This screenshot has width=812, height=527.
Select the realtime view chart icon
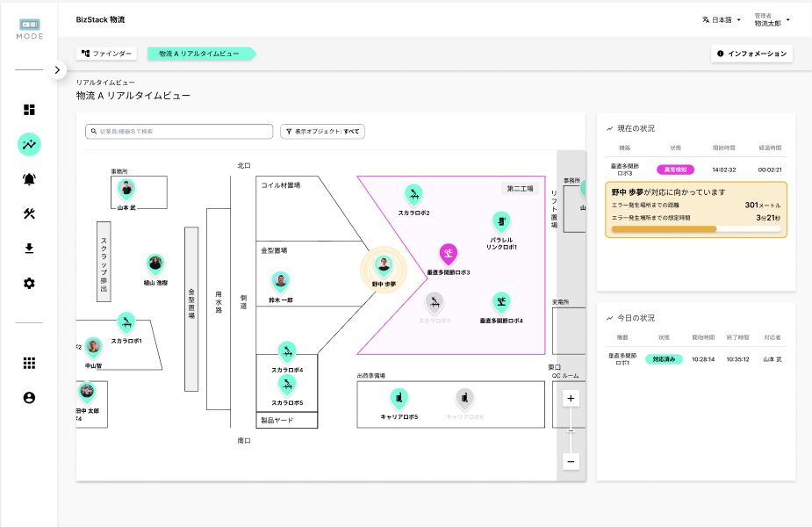(x=29, y=144)
